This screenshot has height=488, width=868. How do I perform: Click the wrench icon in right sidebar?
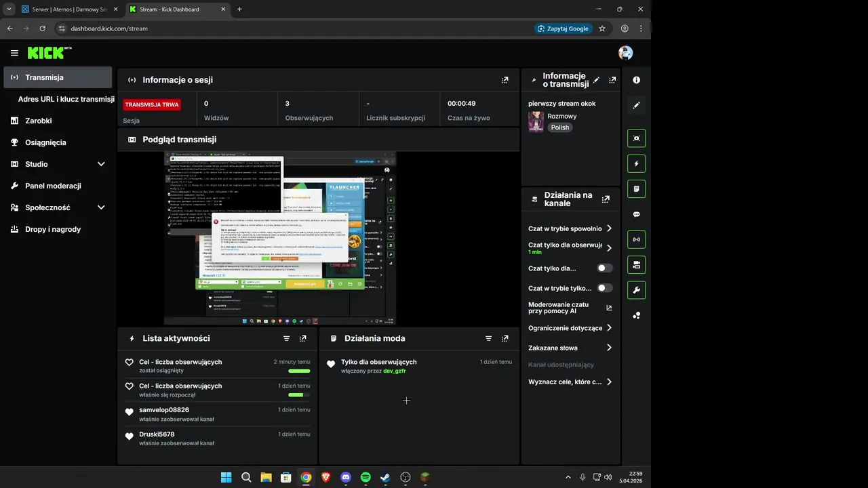[636, 290]
